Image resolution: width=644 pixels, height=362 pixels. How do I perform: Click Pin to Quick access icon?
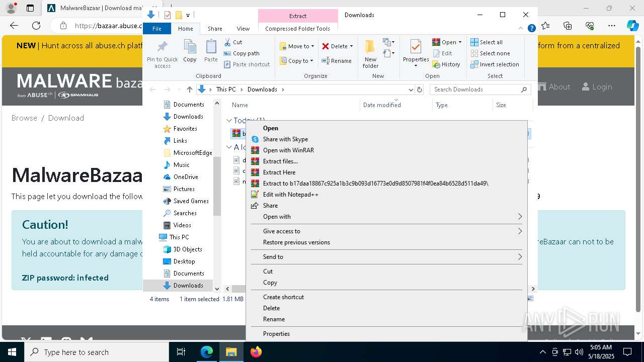tap(162, 54)
